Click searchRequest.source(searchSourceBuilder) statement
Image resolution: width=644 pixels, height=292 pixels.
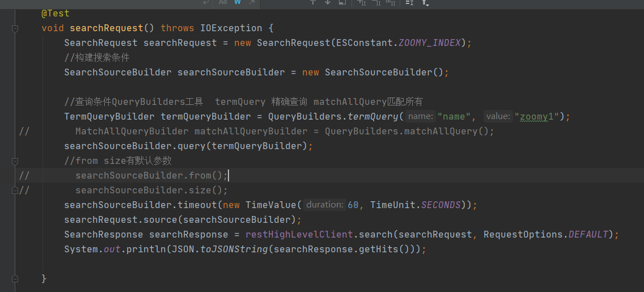pyautogui.click(x=183, y=220)
